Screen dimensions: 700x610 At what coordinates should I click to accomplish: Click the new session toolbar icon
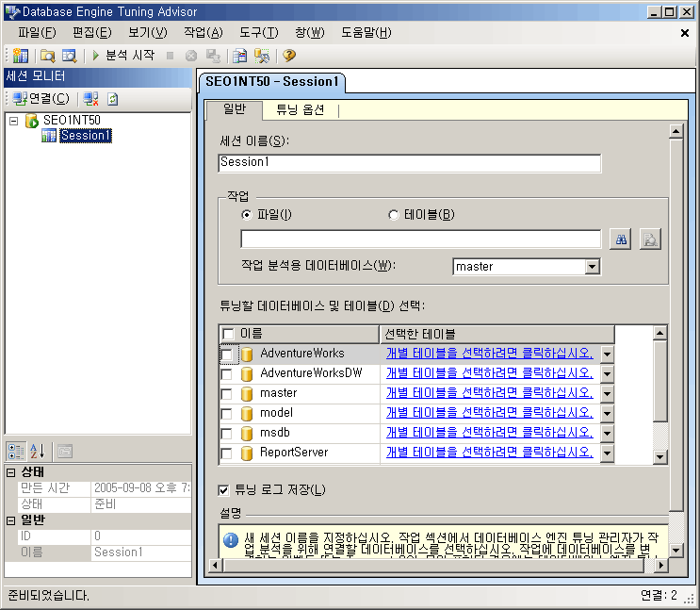point(21,56)
